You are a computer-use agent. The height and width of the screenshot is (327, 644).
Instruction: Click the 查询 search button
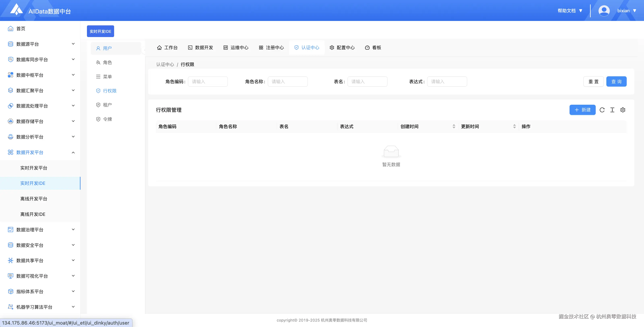[x=616, y=81]
